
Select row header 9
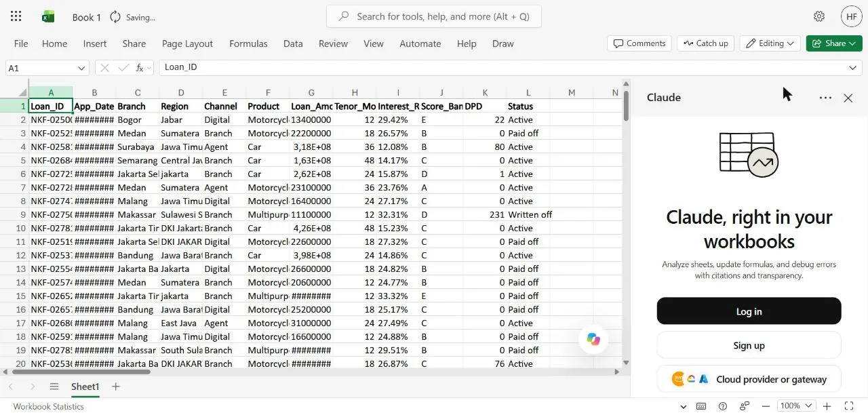coord(22,214)
